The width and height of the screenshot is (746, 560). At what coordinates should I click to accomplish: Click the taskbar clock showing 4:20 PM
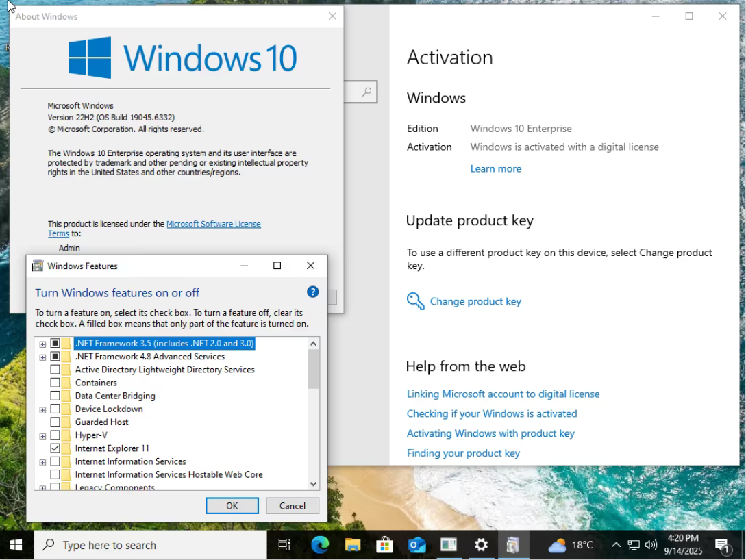[x=683, y=545]
